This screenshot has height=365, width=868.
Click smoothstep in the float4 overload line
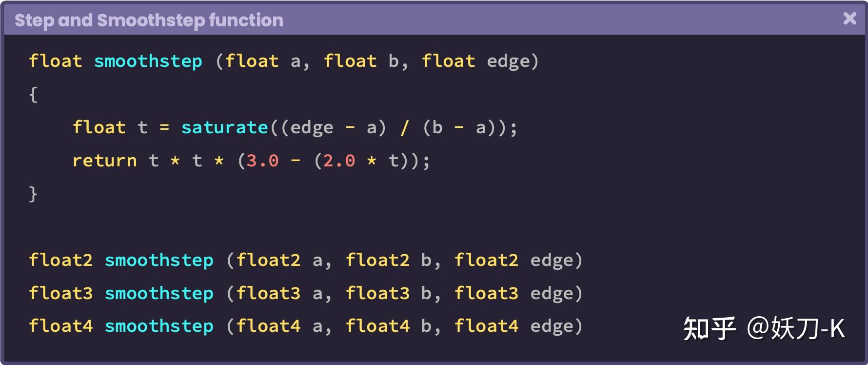(159, 326)
